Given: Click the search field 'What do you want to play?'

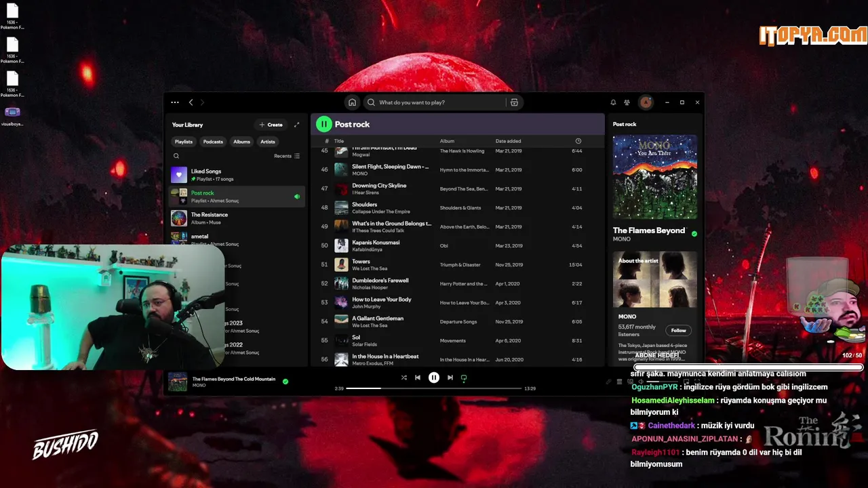Looking at the screenshot, I should pyautogui.click(x=443, y=102).
